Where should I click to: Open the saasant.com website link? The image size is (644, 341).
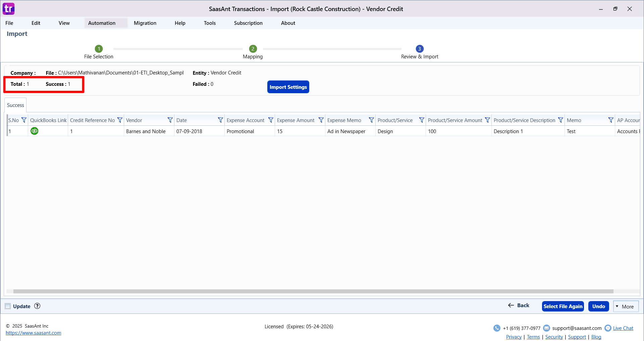[x=34, y=333]
